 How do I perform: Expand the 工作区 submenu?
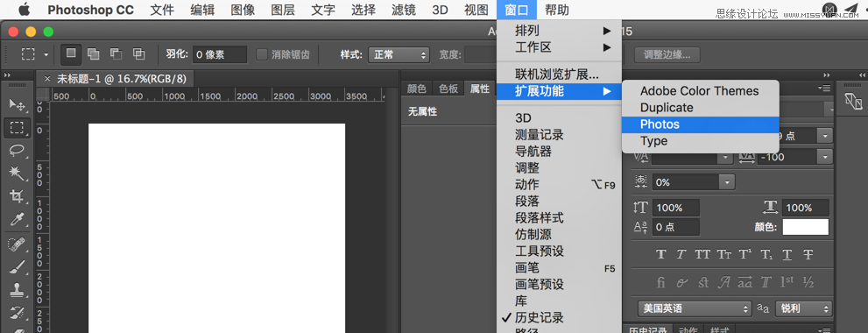tap(559, 47)
